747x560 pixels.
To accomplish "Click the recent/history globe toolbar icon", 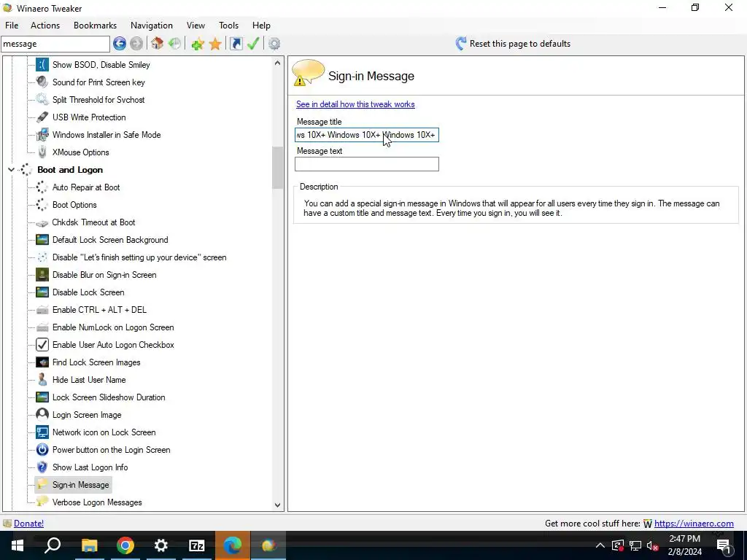I will 174,44.
